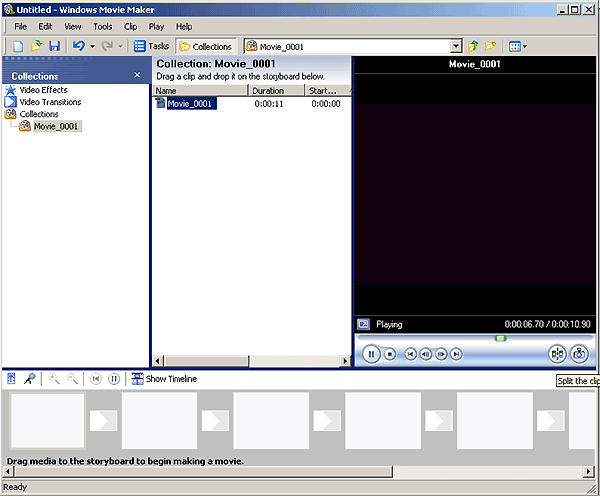This screenshot has width=600, height=496.
Task: Create a new collection folder
Action: point(490,46)
